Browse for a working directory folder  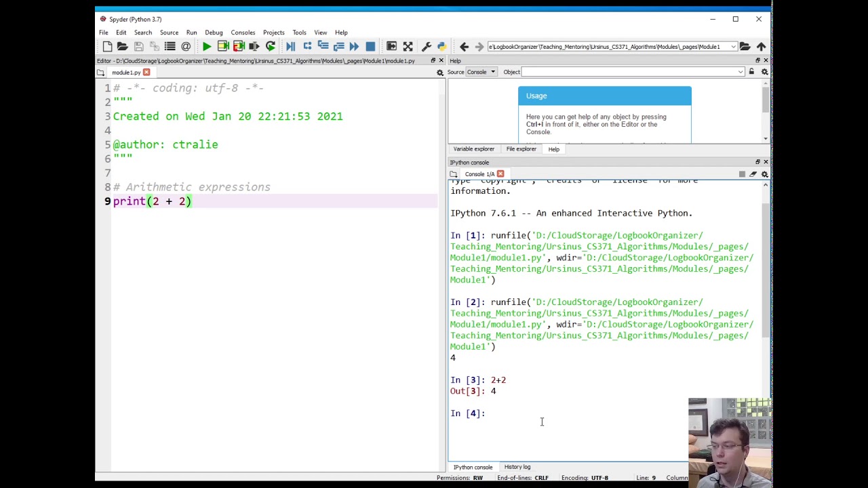coord(745,47)
